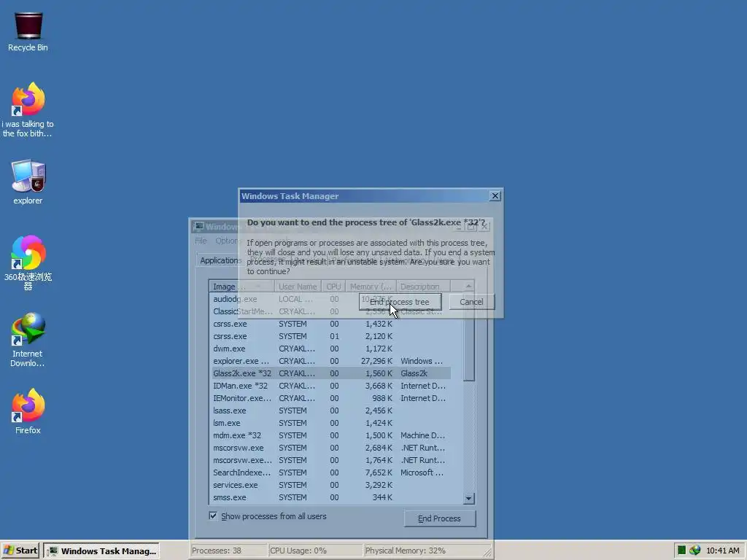Image resolution: width=747 pixels, height=560 pixels.
Task: Click the End Process button
Action: click(x=439, y=518)
